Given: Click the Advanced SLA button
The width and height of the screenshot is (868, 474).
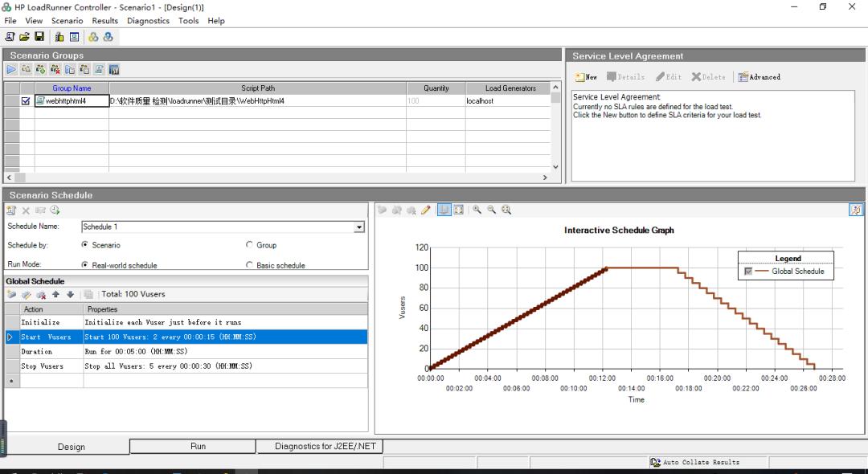Looking at the screenshot, I should point(759,77).
